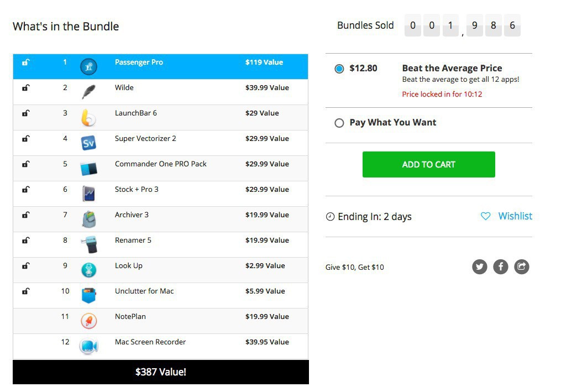The image size is (561, 392).
Task: Click the unlock icon in Super Vectorizer 2 row
Action: 26,139
